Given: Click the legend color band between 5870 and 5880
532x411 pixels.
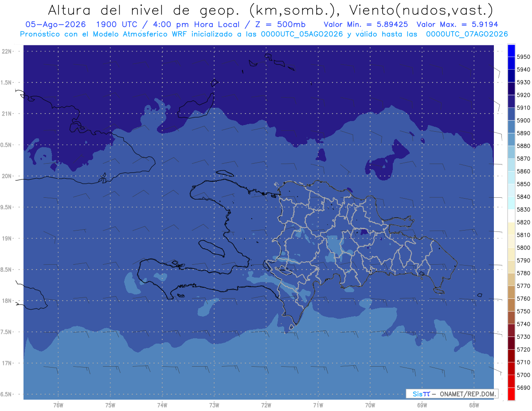Looking at the screenshot, I should point(511,152).
